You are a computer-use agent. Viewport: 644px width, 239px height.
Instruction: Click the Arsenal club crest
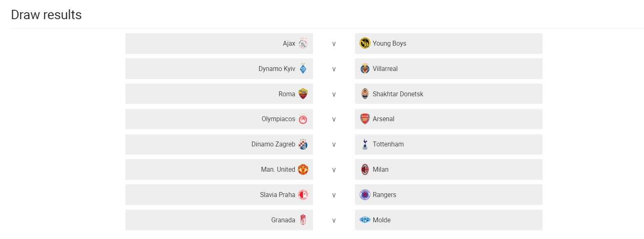[x=365, y=119]
